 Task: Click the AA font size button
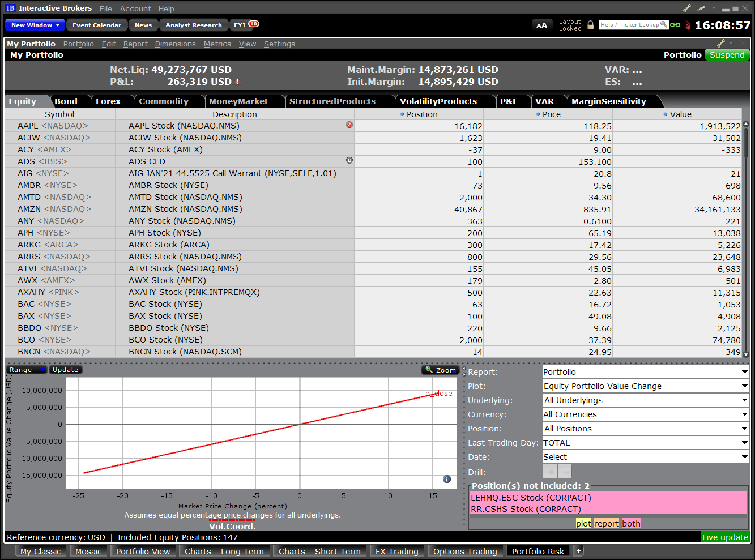541,25
